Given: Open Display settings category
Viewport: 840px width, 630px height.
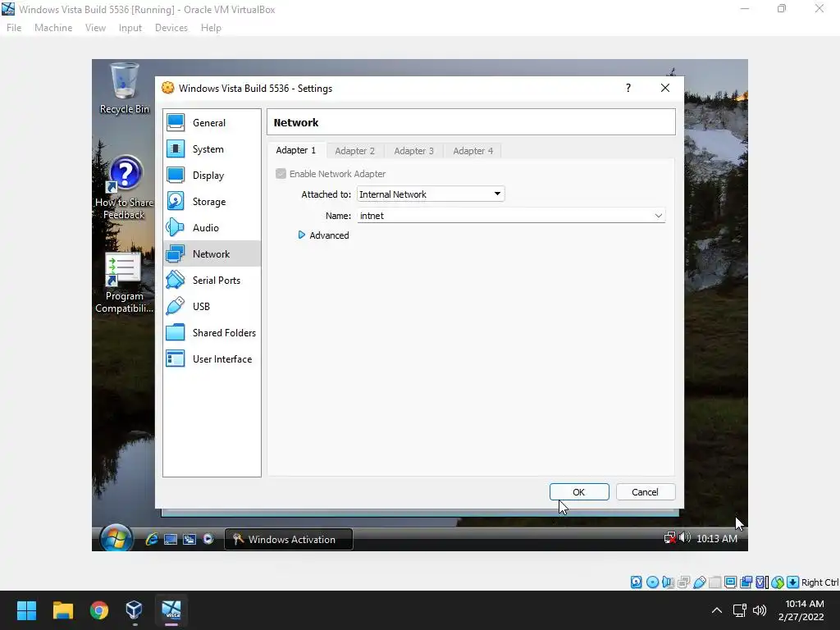Looking at the screenshot, I should (x=212, y=176).
